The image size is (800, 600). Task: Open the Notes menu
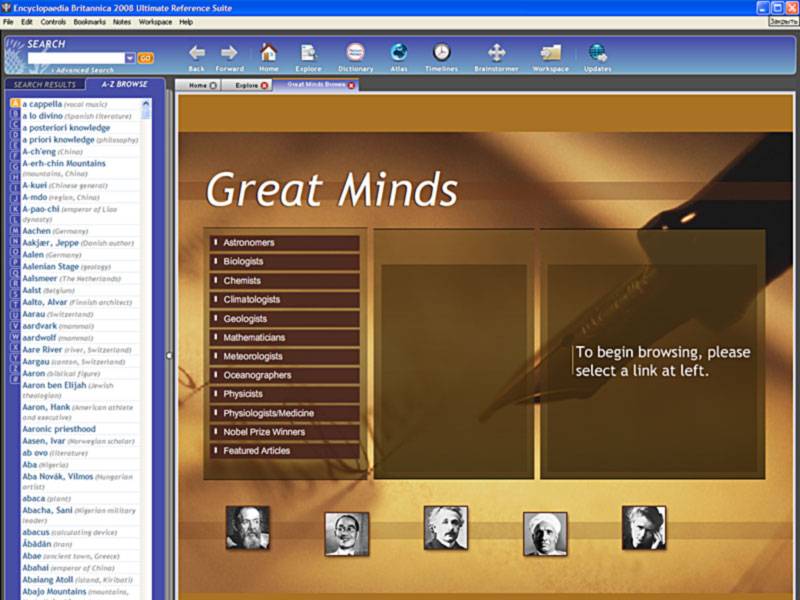pyautogui.click(x=121, y=22)
